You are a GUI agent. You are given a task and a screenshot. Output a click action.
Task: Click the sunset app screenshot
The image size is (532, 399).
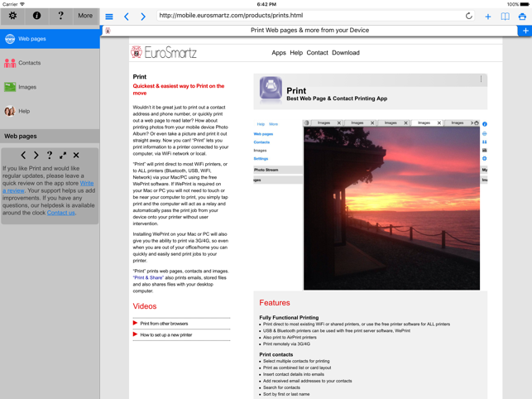[391, 208]
